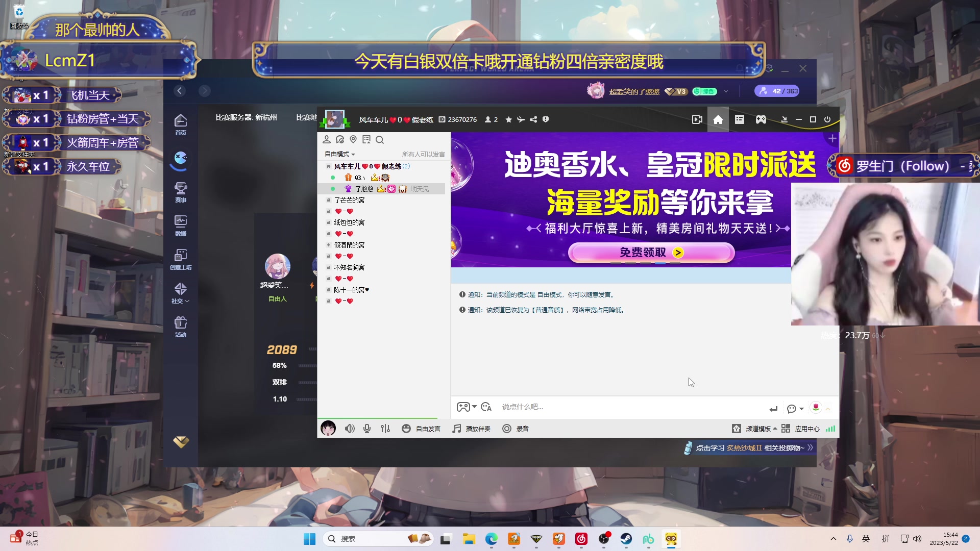The image size is (980, 551).
Task: Open friends counter 42 / 363
Action: 777,91
